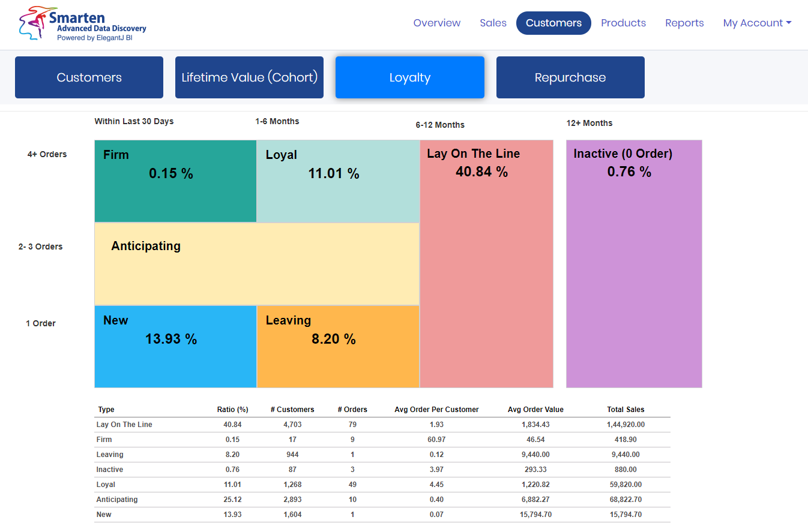Click avg order value 6,882.27
This screenshot has height=532, width=808.
pos(535,500)
